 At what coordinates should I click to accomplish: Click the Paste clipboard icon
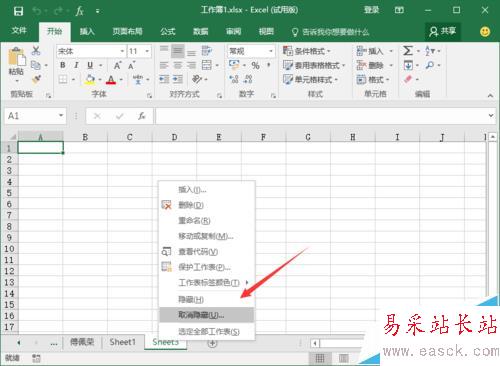click(x=16, y=57)
